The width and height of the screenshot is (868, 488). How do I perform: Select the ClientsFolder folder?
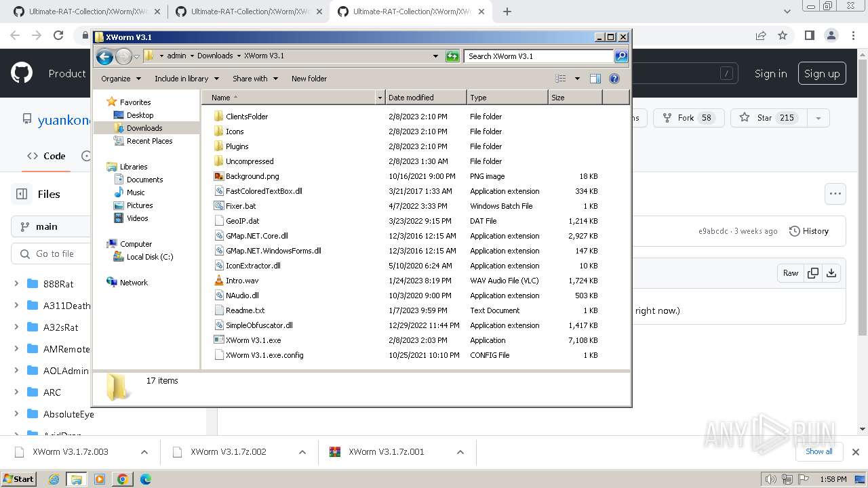[247, 117]
